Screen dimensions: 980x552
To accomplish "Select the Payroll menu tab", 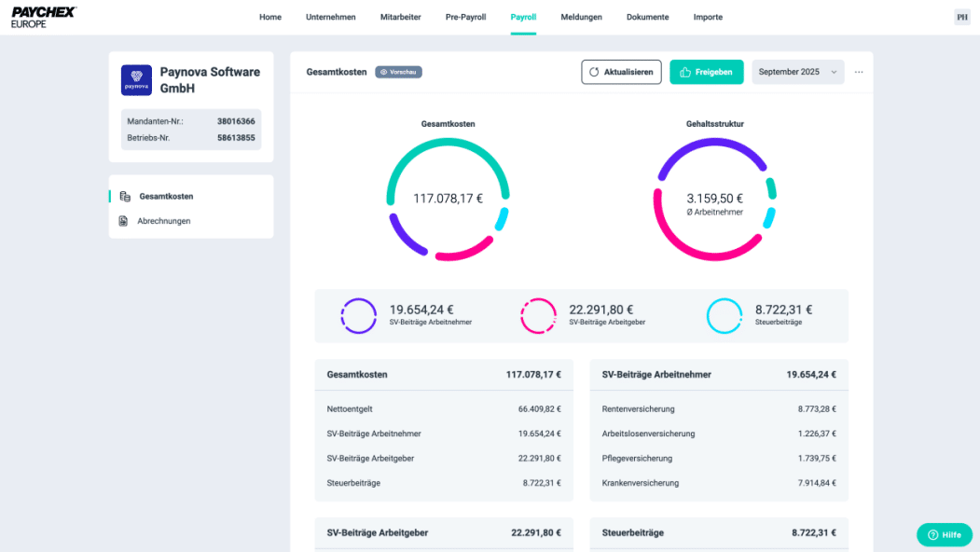I will 523,17.
